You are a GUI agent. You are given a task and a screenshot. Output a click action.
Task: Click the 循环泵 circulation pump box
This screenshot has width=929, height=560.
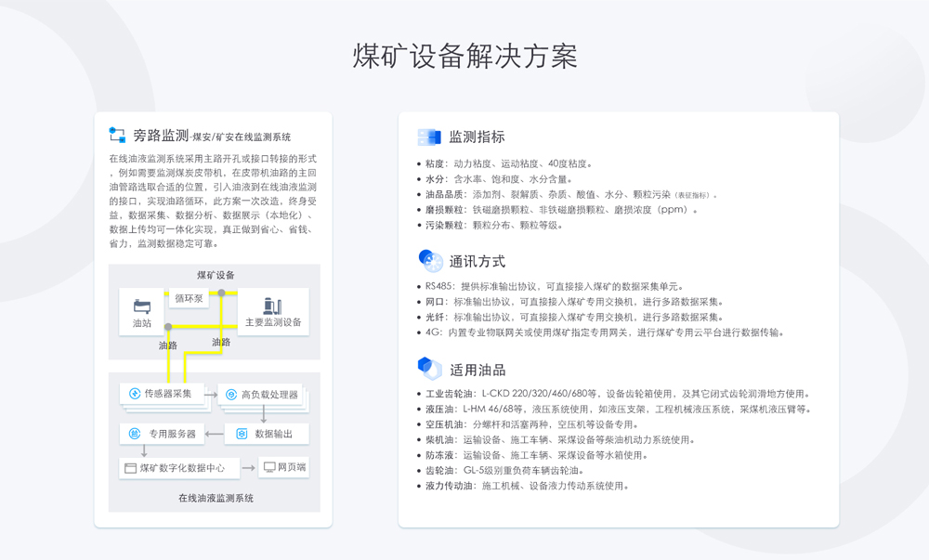click(187, 299)
